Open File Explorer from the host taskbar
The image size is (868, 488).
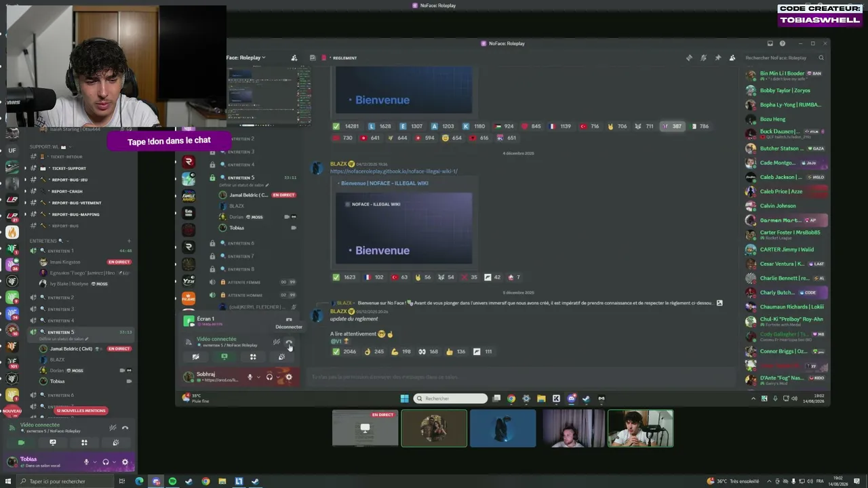coord(222,481)
